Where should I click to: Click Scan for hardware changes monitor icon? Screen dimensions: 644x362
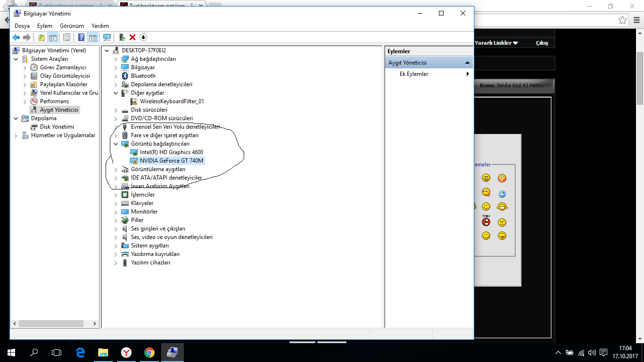tap(107, 37)
